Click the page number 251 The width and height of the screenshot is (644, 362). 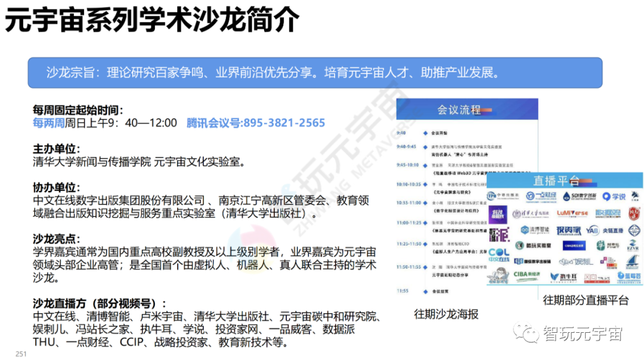coord(21,354)
